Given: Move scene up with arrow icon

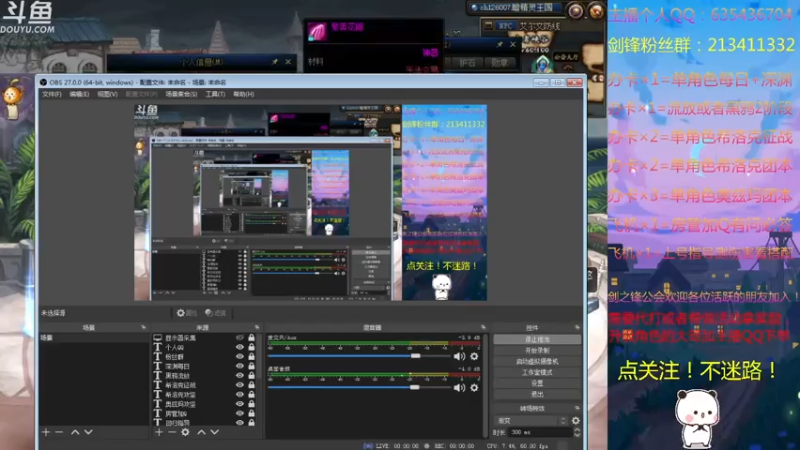Looking at the screenshot, I should [75, 432].
